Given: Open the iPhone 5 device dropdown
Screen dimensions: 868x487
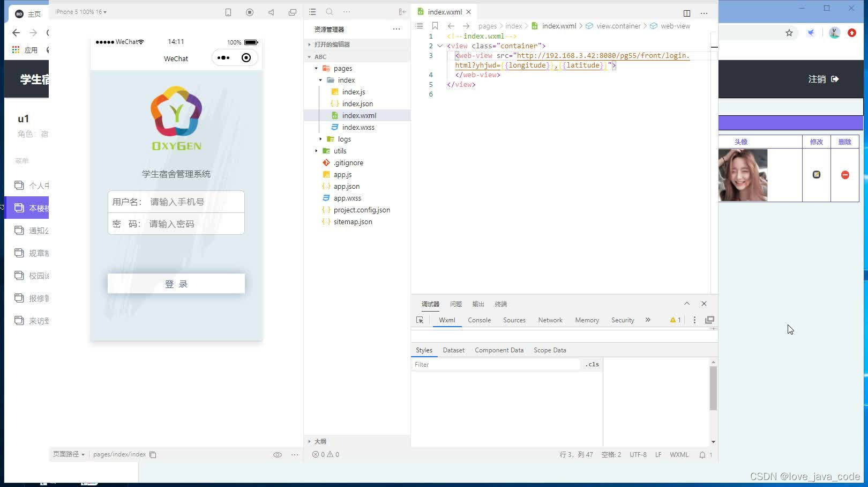Looking at the screenshot, I should (x=81, y=12).
